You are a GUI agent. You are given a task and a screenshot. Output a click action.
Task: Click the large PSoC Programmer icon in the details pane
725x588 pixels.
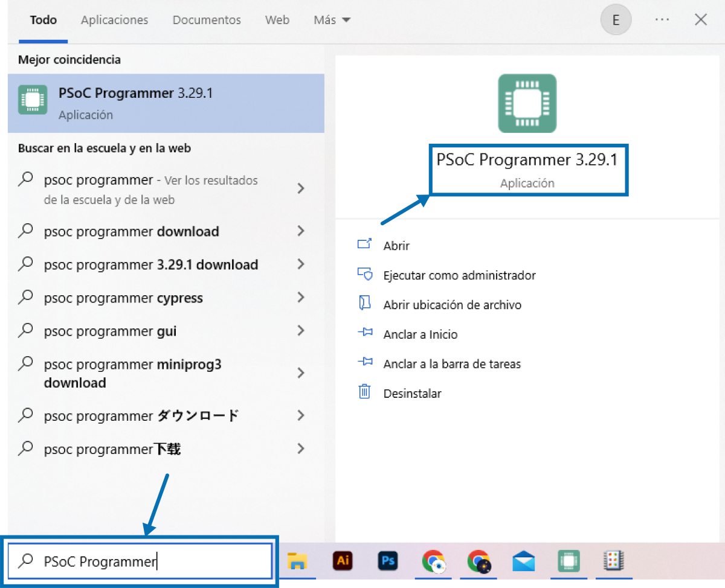(527, 103)
